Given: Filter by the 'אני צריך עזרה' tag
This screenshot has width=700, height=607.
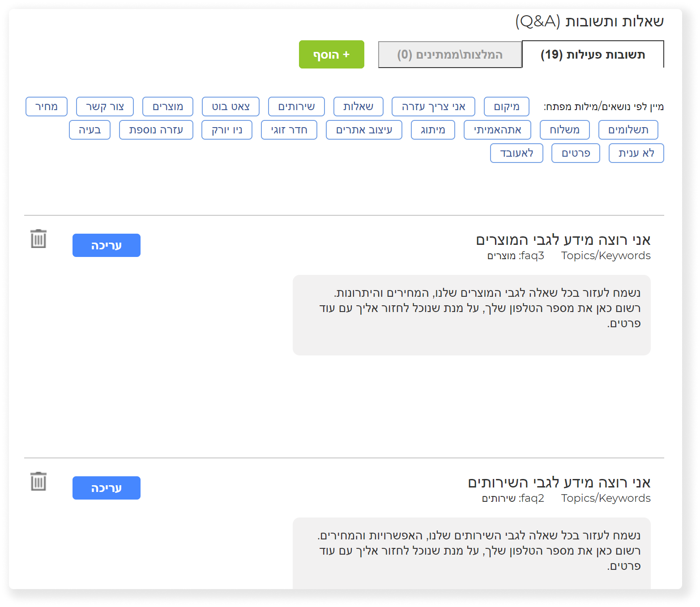Looking at the screenshot, I should point(433,107).
